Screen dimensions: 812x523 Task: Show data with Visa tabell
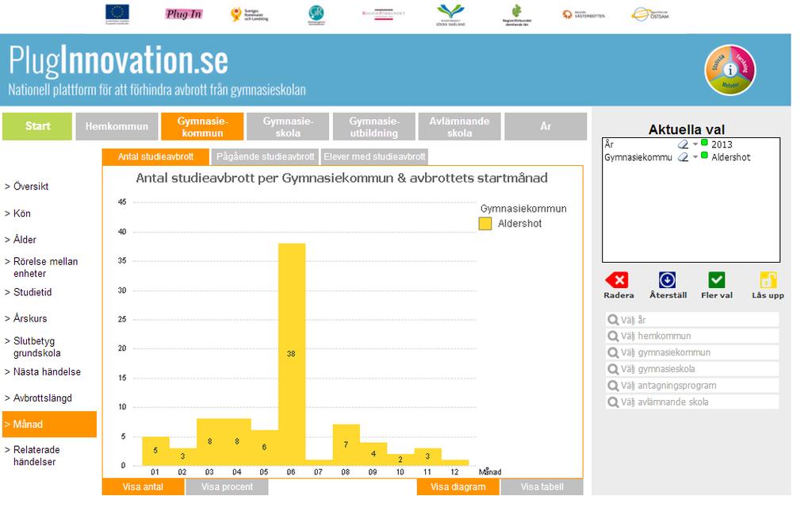(x=542, y=486)
